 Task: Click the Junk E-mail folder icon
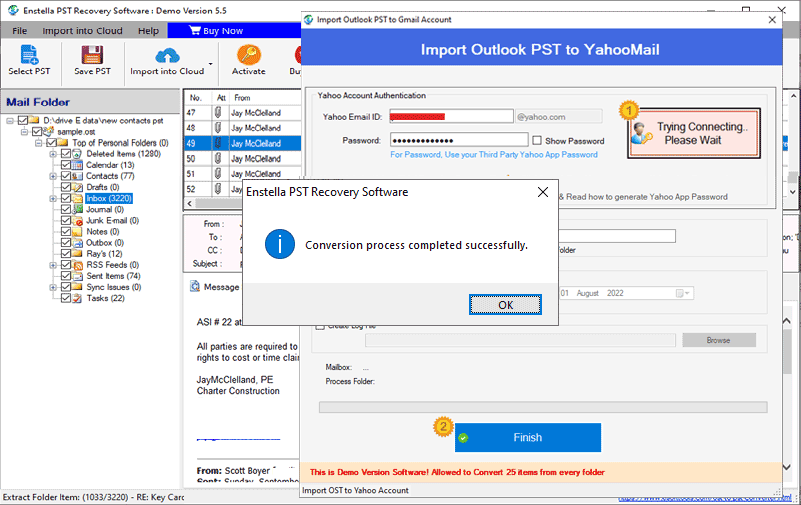click(77, 221)
